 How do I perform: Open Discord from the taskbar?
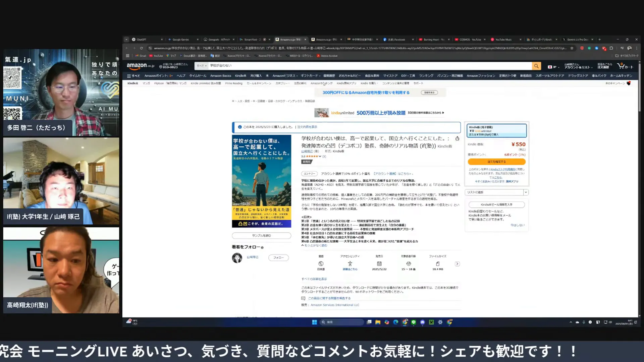422,322
